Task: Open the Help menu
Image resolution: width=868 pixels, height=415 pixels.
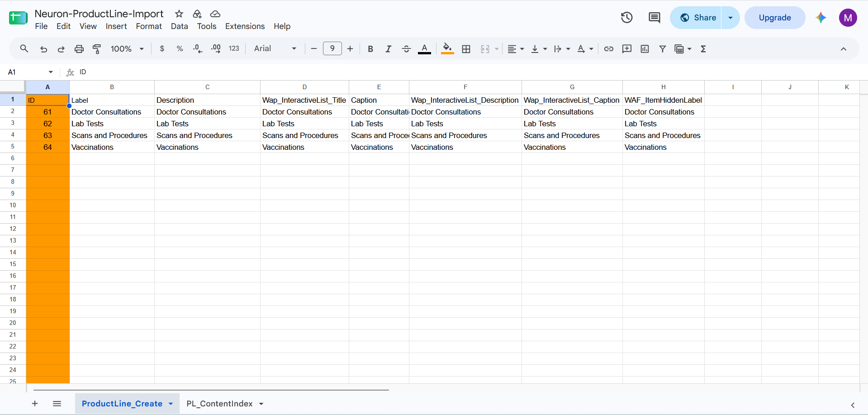Action: point(282,26)
